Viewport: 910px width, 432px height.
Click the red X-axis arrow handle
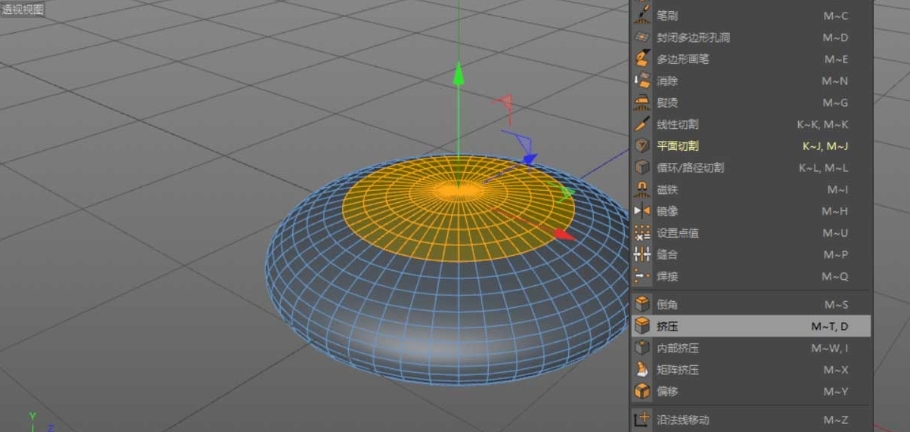tap(563, 235)
